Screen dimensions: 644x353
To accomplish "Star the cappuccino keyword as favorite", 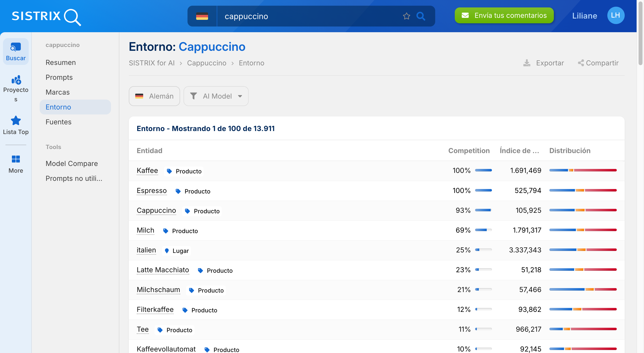I will tap(406, 16).
